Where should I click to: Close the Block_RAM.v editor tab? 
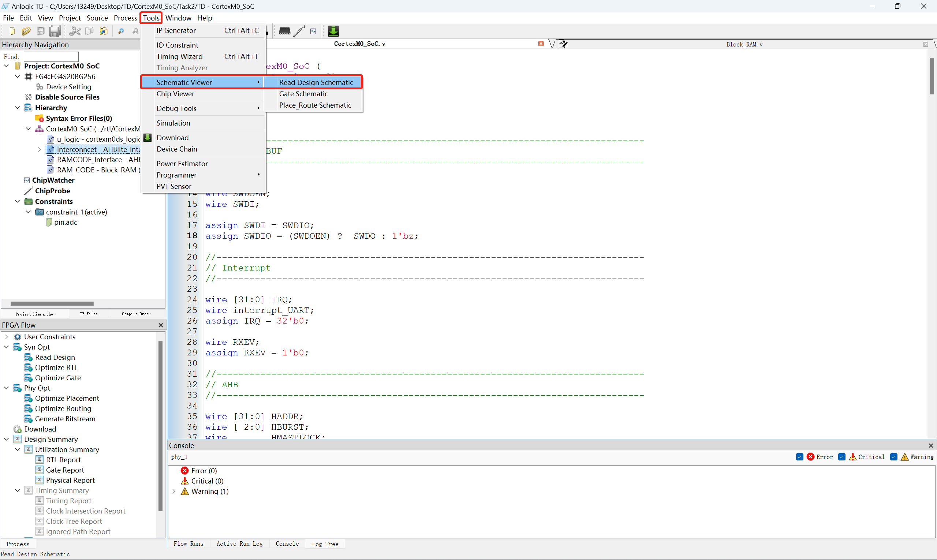point(925,44)
